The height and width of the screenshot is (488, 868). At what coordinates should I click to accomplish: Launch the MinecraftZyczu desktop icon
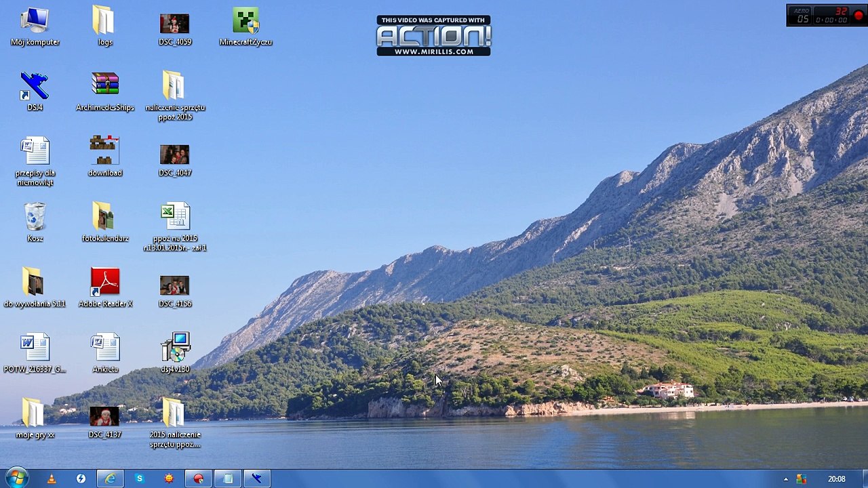[x=245, y=27]
